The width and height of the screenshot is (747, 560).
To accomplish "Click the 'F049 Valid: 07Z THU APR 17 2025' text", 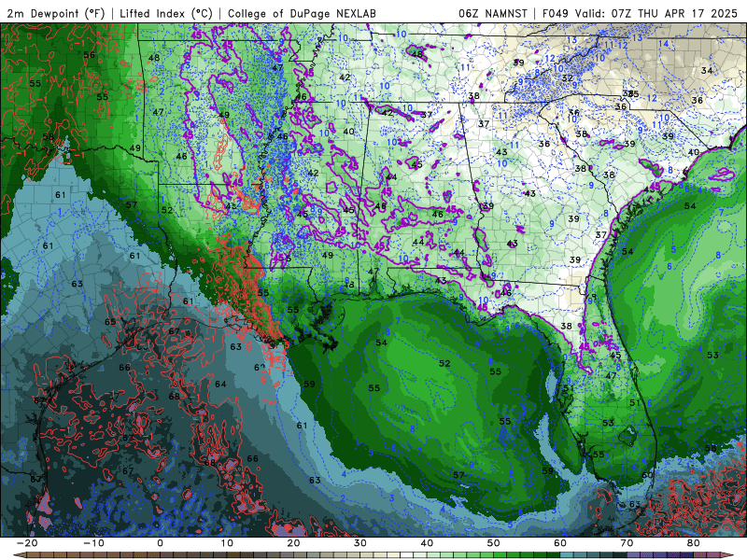I will pos(640,14).
